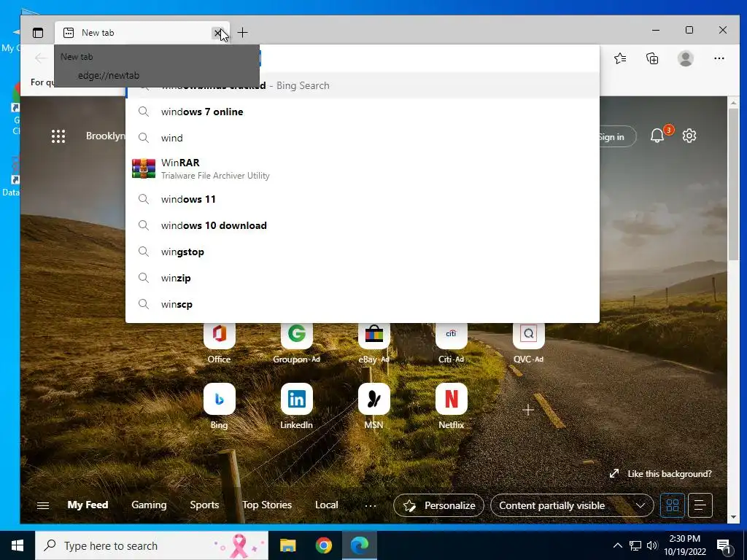Switch feed to grid view

click(x=672, y=505)
